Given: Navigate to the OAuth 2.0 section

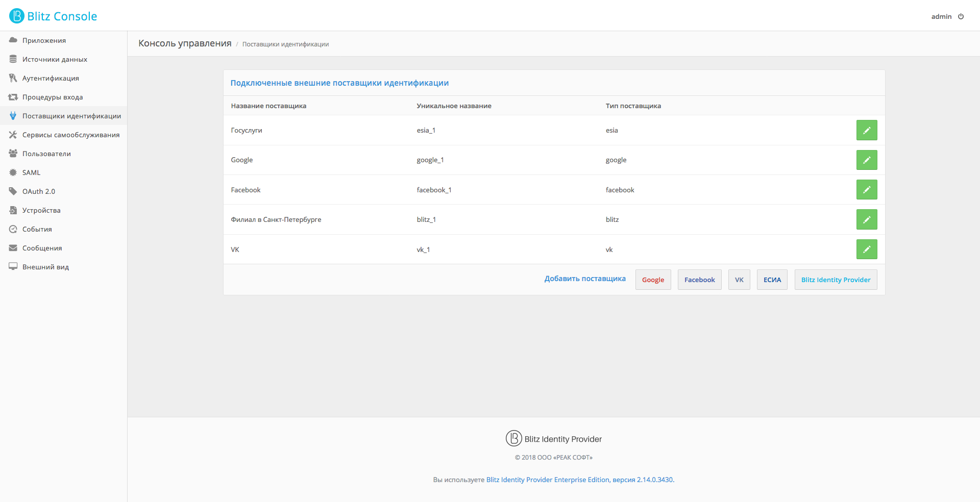Looking at the screenshot, I should (39, 191).
